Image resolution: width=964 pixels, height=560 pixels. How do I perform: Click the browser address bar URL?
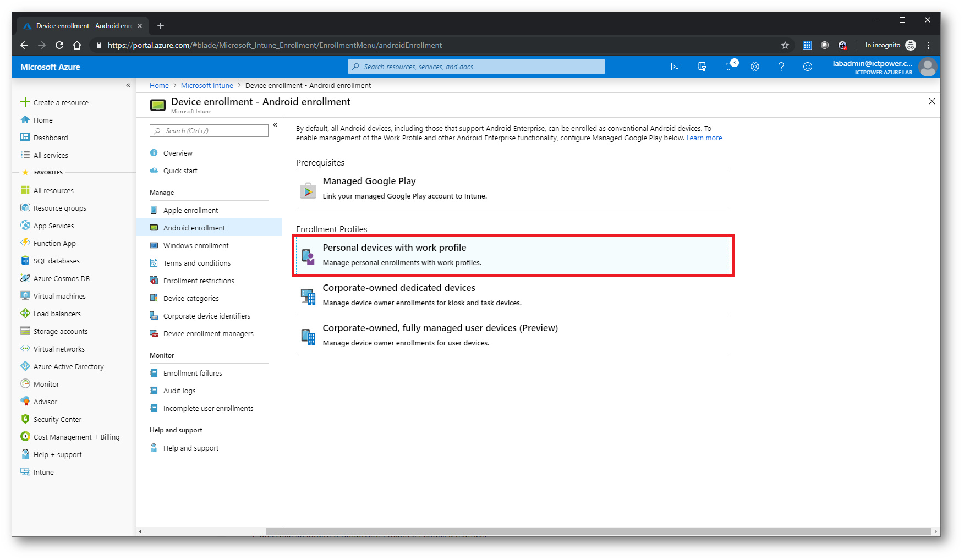pyautogui.click(x=275, y=45)
